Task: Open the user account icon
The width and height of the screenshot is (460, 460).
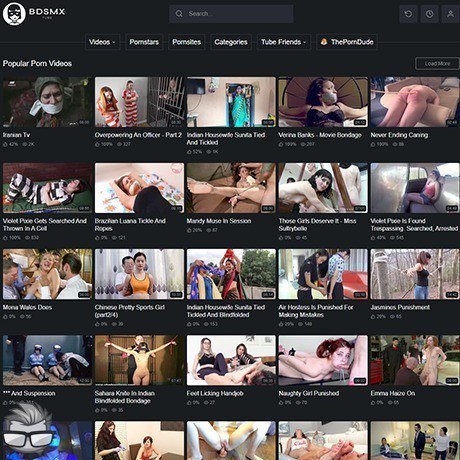Action: click(x=450, y=14)
